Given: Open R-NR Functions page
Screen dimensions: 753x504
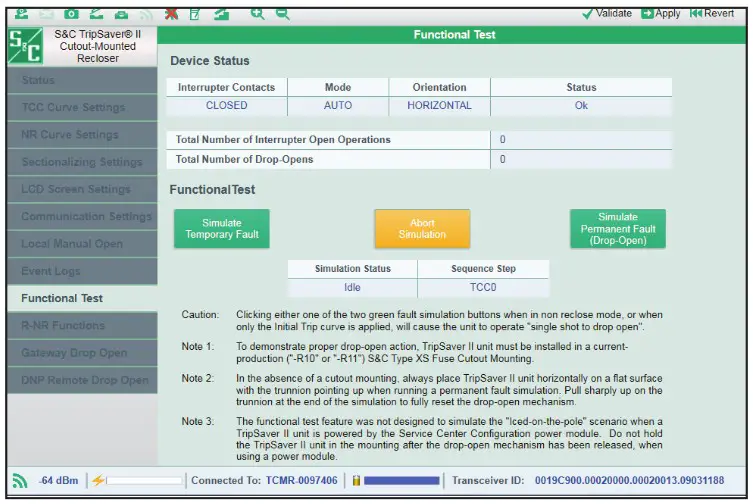Looking at the screenshot, I should click(83, 326).
